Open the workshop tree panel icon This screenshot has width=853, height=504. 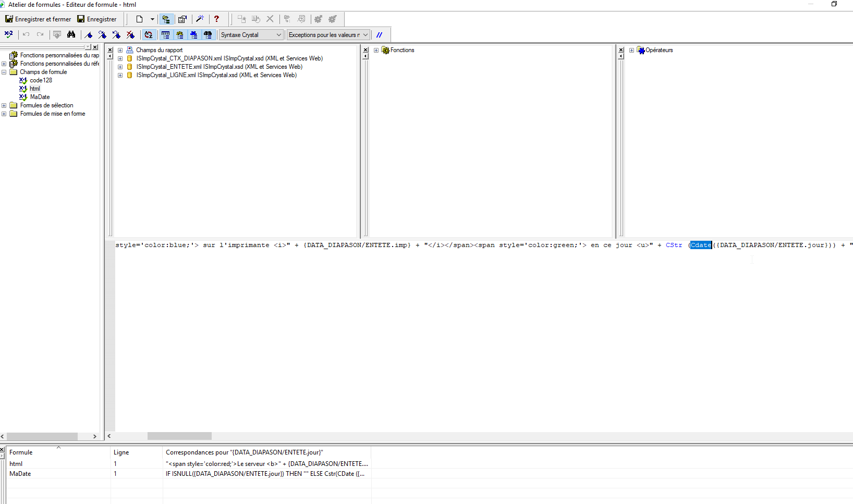166,19
